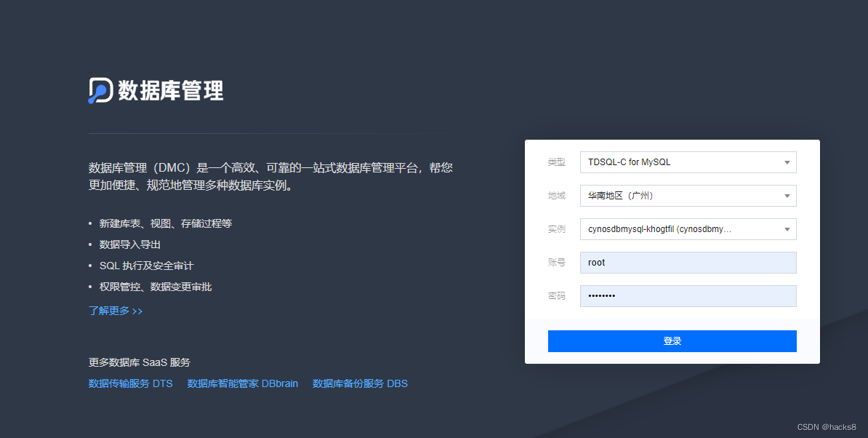868x438 pixels.
Task: Click the blue 登录 button
Action: click(x=672, y=341)
